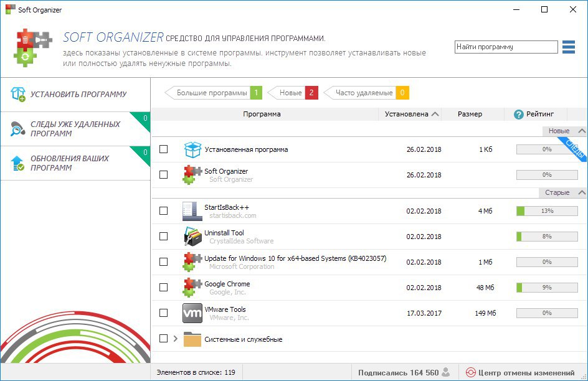
Task: Filter by Часто удаляемые tag
Action: coord(366,93)
